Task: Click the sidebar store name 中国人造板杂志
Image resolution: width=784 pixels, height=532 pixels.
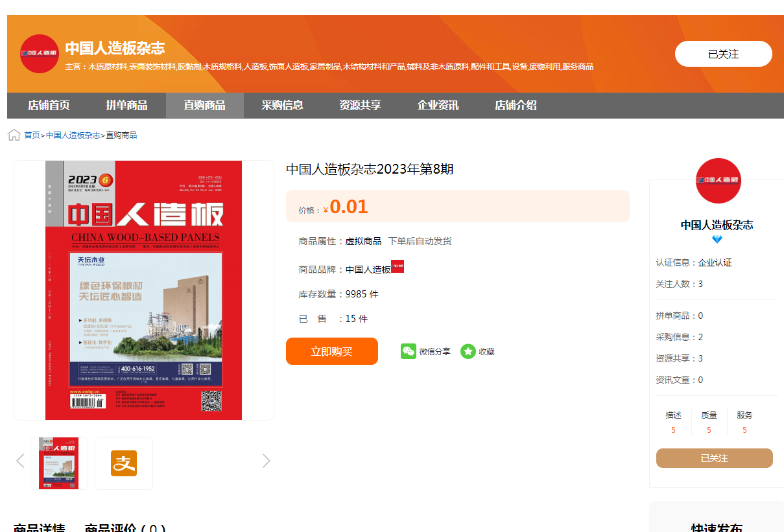Action: (717, 225)
